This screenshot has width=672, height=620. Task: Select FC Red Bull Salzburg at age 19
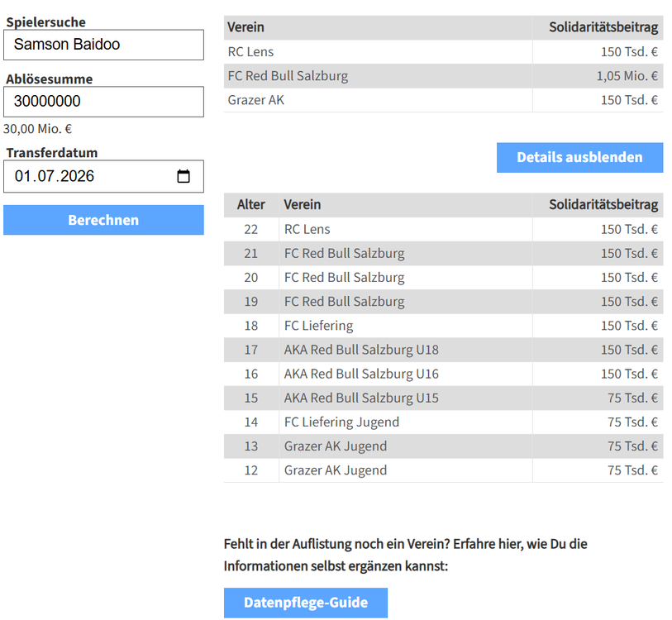click(x=345, y=302)
